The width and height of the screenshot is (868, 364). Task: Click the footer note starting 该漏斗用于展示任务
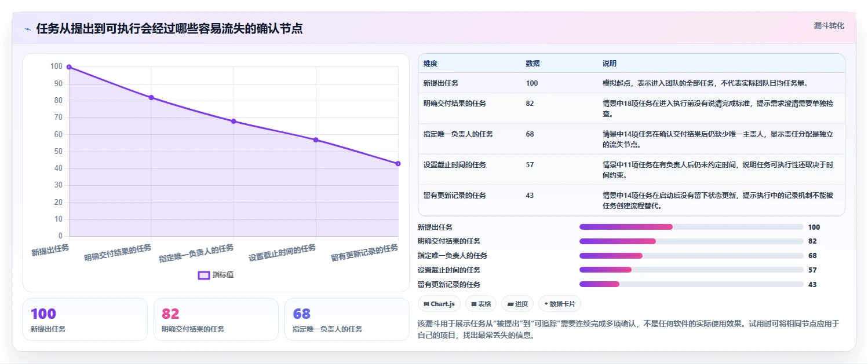point(628,329)
